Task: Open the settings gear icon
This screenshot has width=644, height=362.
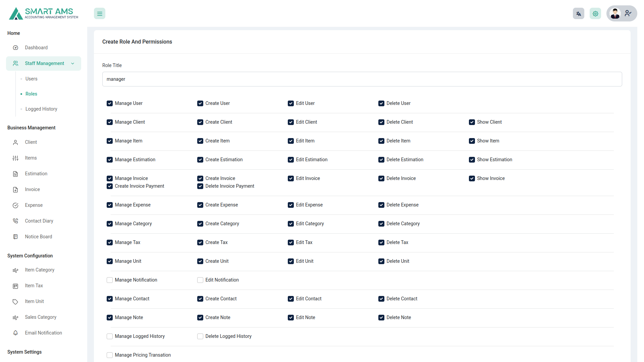Action: [595, 14]
